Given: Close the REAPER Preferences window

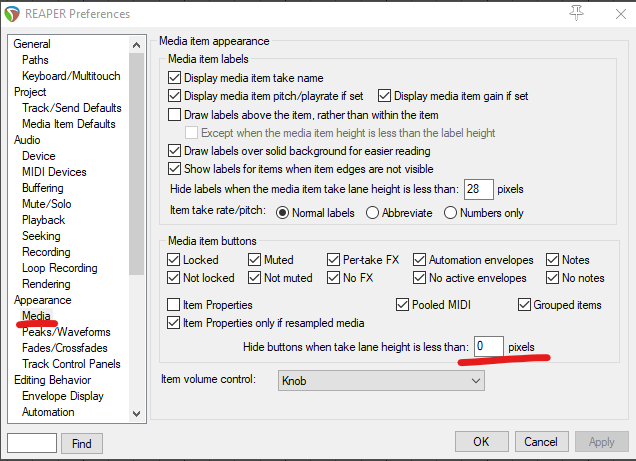Looking at the screenshot, I should [621, 14].
